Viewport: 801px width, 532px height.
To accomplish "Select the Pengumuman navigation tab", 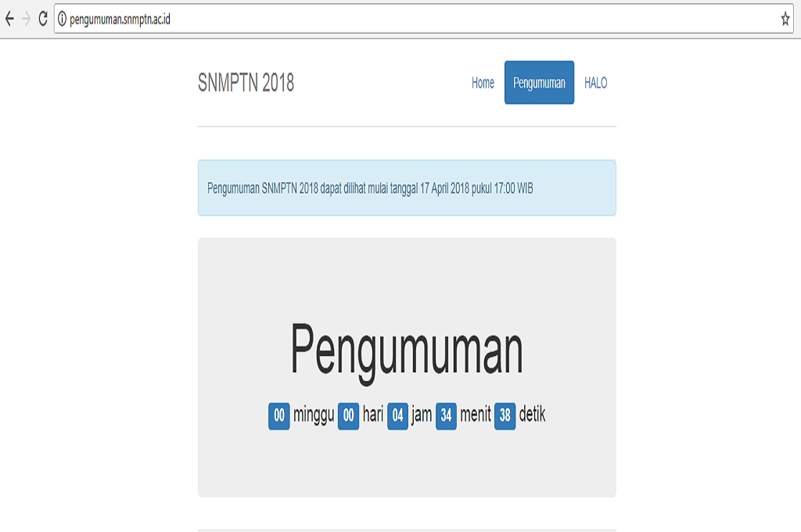I will tap(539, 83).
